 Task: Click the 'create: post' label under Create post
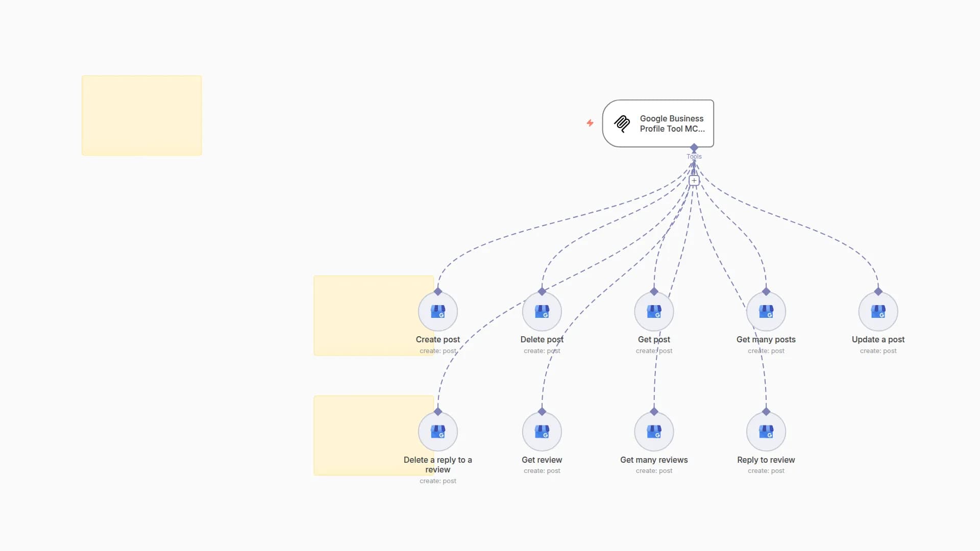[438, 350]
